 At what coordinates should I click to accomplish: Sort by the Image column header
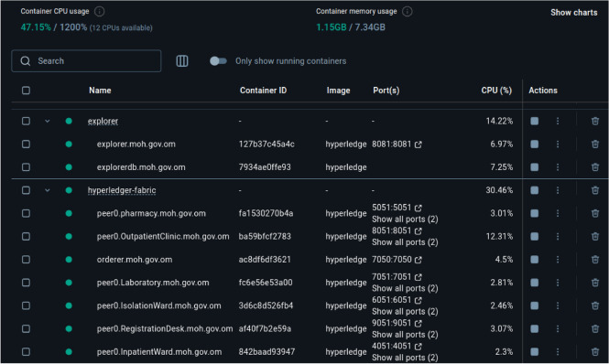pyautogui.click(x=338, y=91)
